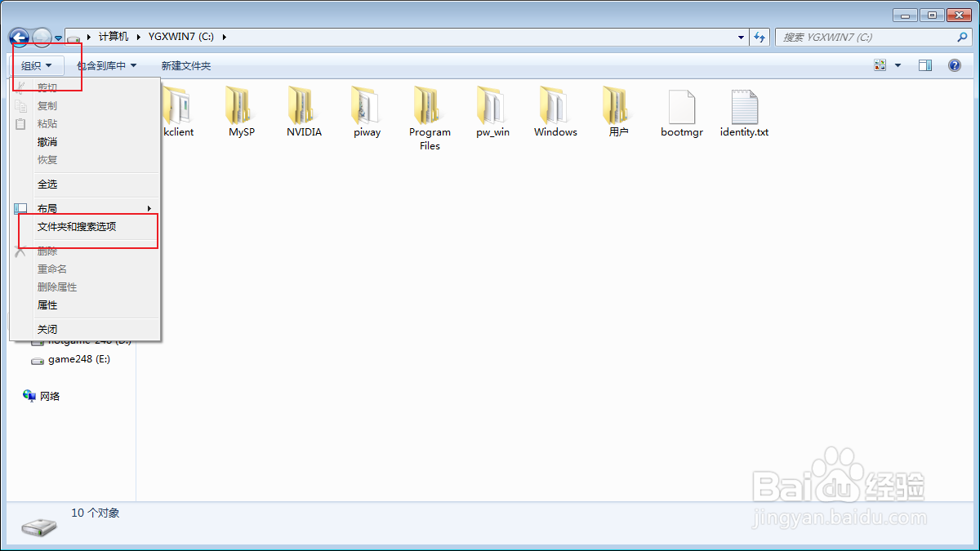980x551 pixels.
Task: Click the greyed 重命名 menu entry
Action: pyautogui.click(x=85, y=269)
